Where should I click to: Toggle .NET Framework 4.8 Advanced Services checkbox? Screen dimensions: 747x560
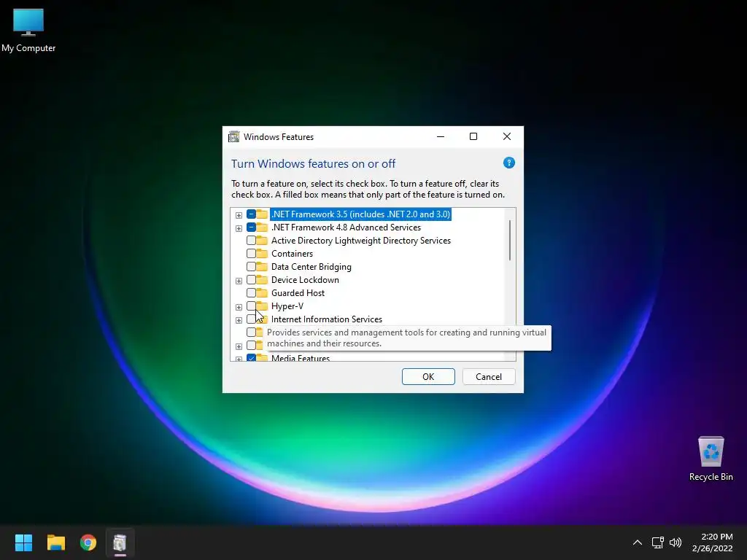[x=251, y=227]
